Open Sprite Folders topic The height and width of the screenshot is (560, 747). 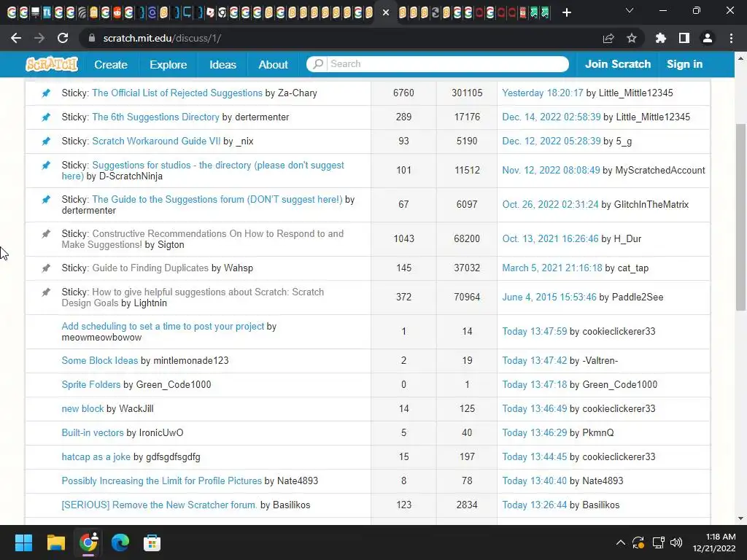(91, 384)
